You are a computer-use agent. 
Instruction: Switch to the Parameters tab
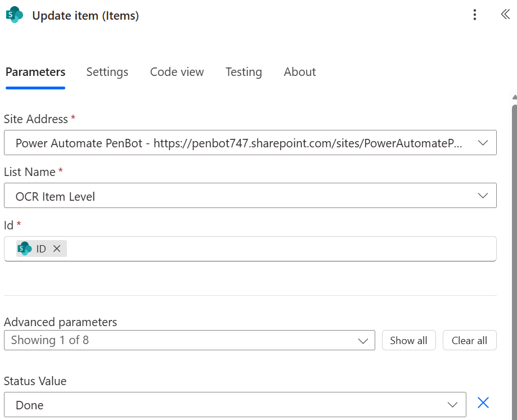35,72
